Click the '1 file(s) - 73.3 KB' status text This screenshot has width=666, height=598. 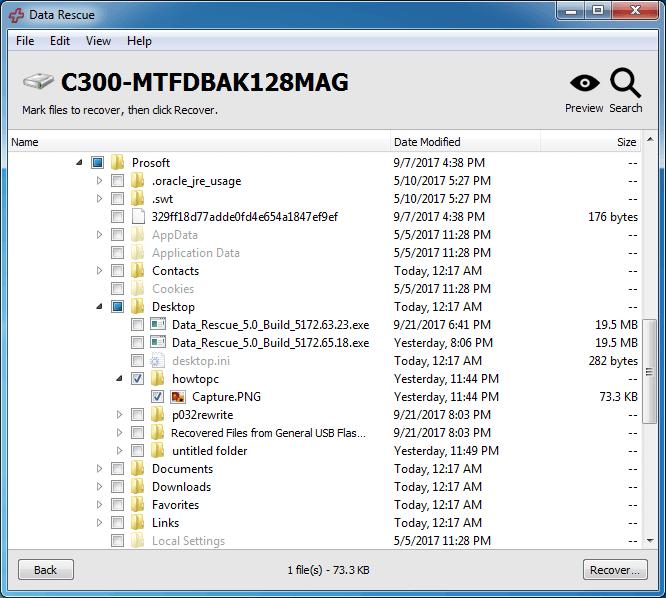coord(328,570)
